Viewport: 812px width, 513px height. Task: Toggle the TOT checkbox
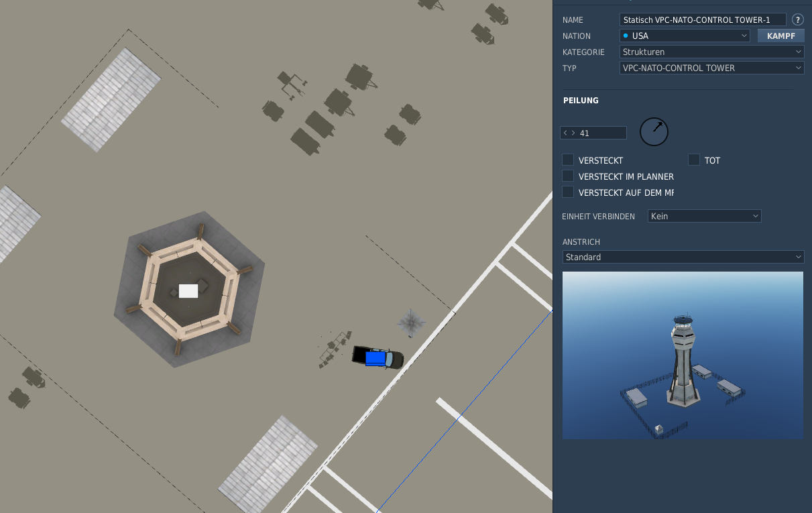(x=694, y=160)
